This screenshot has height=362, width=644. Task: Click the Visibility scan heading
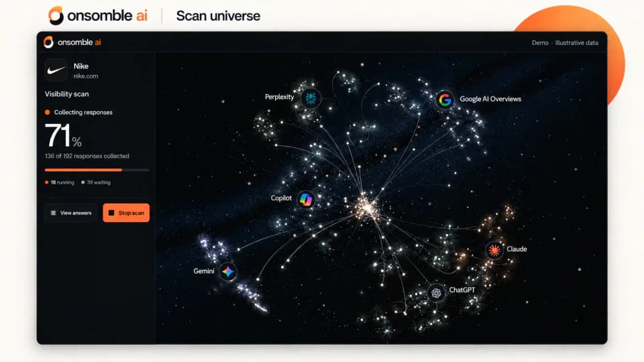[x=66, y=94]
